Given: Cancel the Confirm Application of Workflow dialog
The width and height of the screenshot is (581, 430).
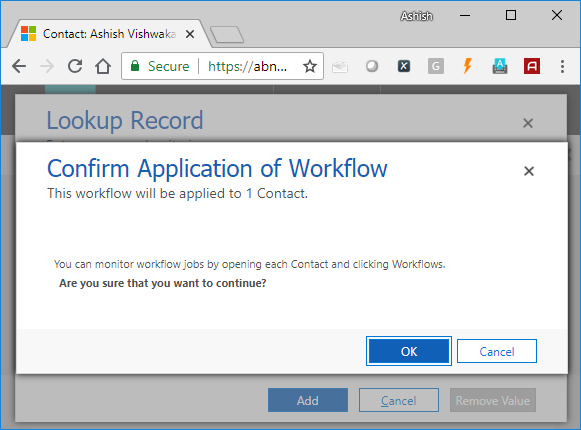Looking at the screenshot, I should [x=497, y=351].
